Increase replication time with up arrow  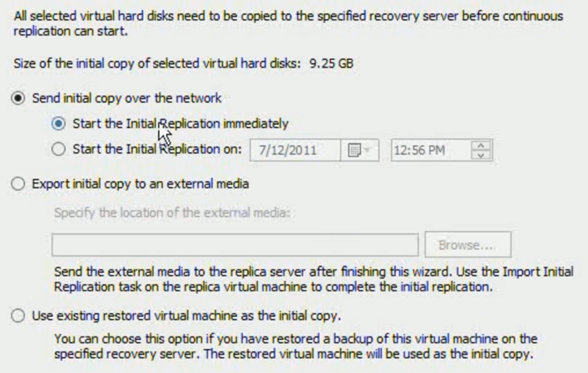482,145
